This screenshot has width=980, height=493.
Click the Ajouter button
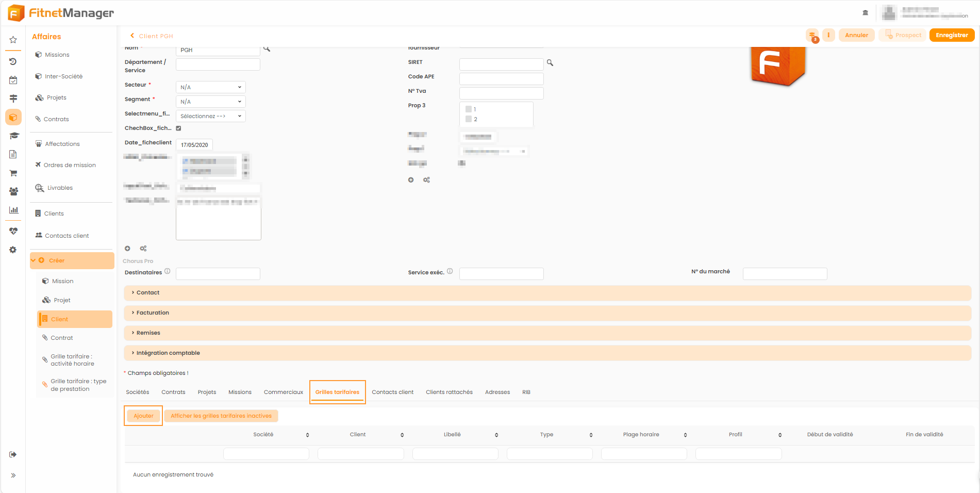click(x=143, y=416)
